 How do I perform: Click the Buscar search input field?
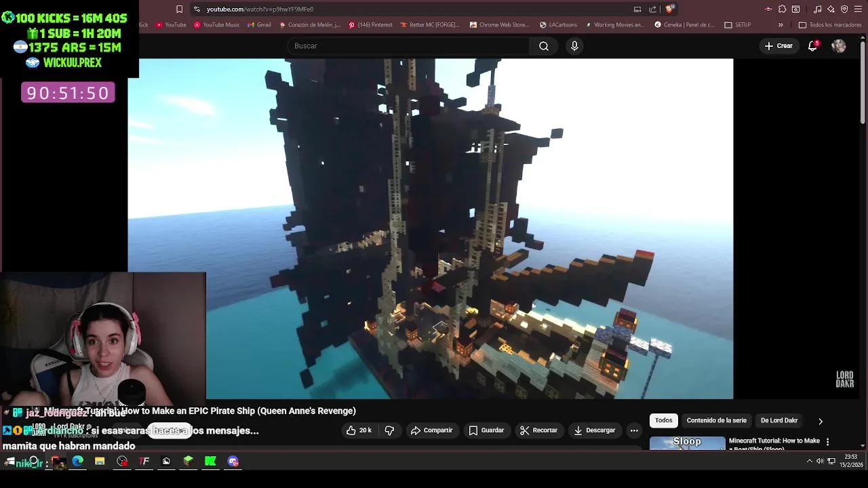click(x=408, y=46)
